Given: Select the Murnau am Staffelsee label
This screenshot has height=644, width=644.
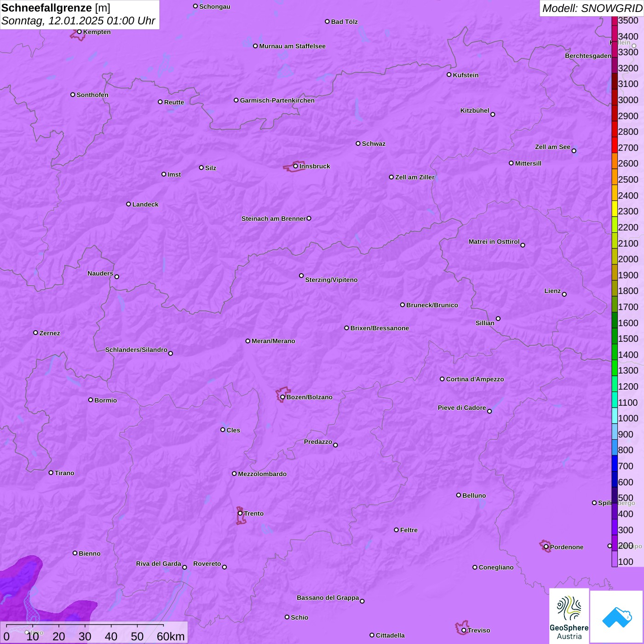Looking at the screenshot, I should [x=293, y=46].
